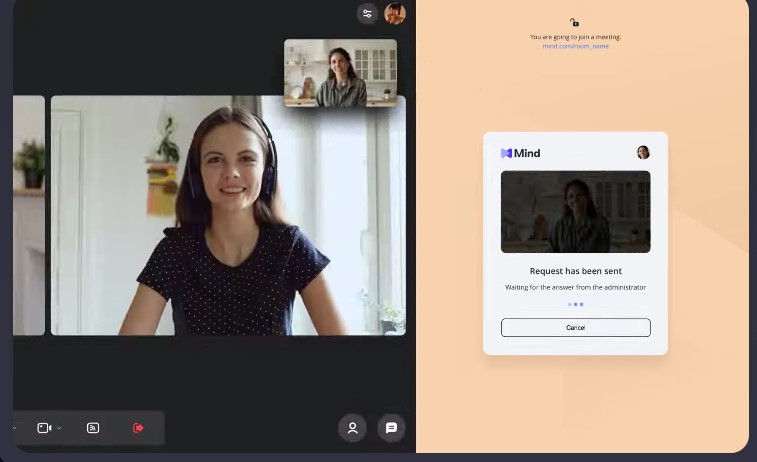
Task: Click the "Request has been sent" heading
Action: pyautogui.click(x=575, y=271)
